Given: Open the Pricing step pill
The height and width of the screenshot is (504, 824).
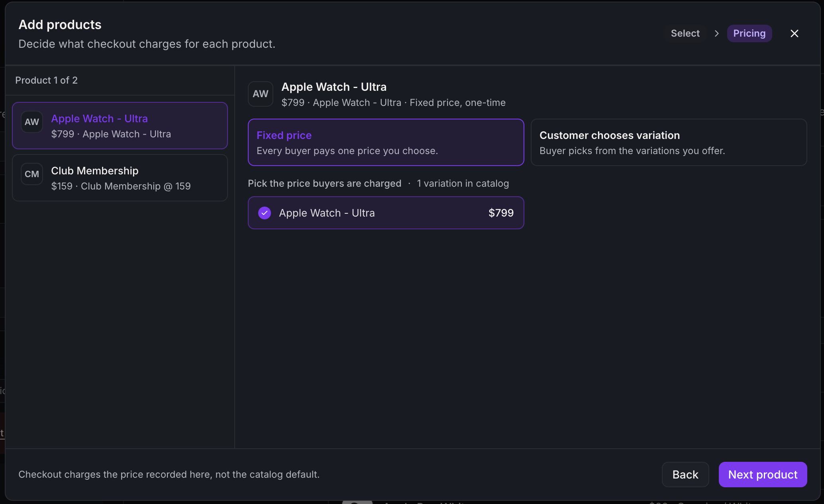Looking at the screenshot, I should (749, 33).
